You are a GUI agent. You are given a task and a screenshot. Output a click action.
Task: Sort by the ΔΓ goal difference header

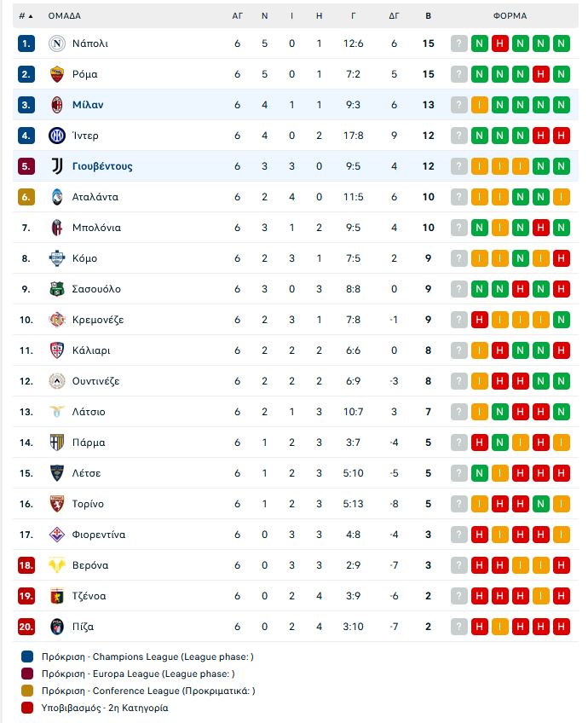(x=394, y=15)
